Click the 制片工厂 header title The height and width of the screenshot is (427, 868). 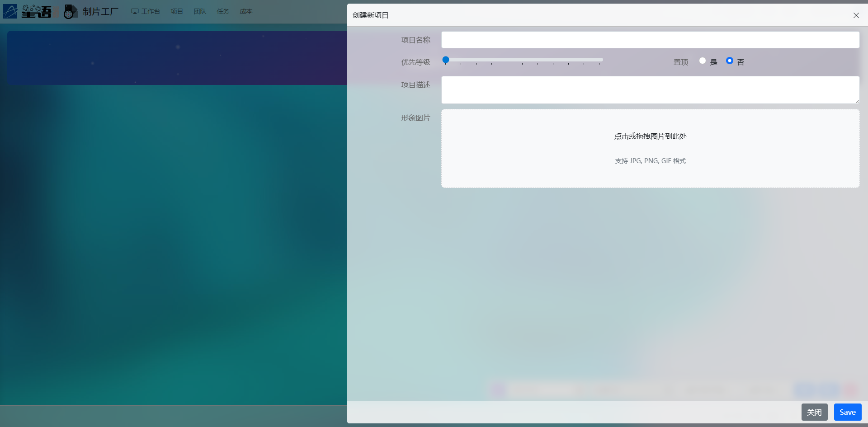[100, 11]
